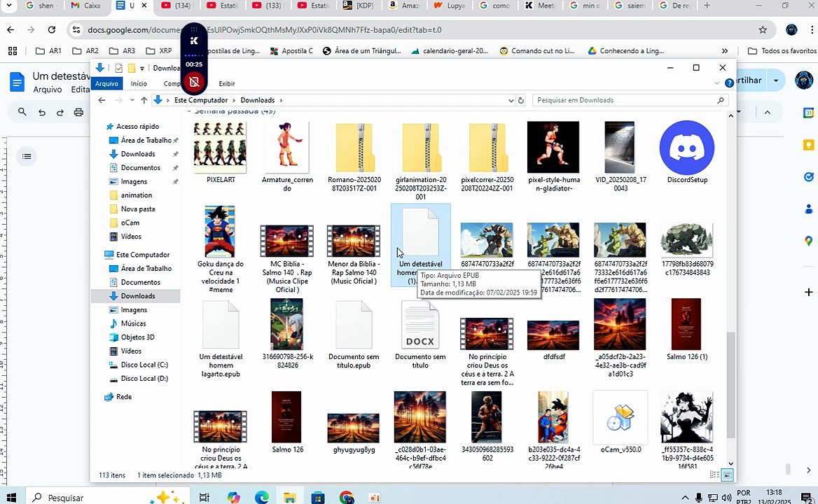Select Imagens under Este Computador

[x=134, y=309]
